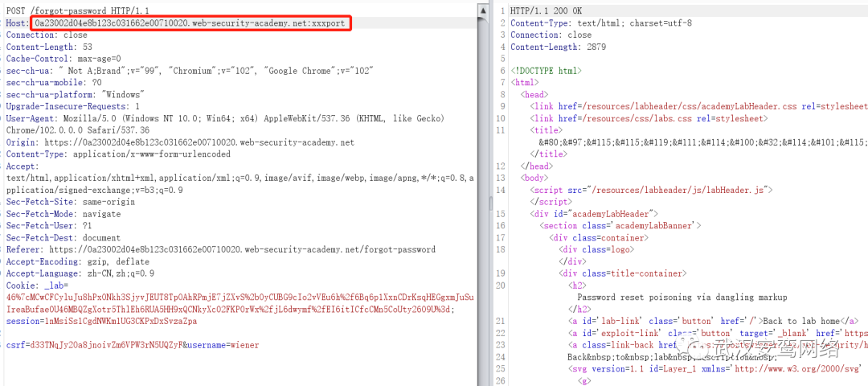The image size is (868, 386).
Task: Click the request pane scrollbar up arrow
Action: point(483,10)
